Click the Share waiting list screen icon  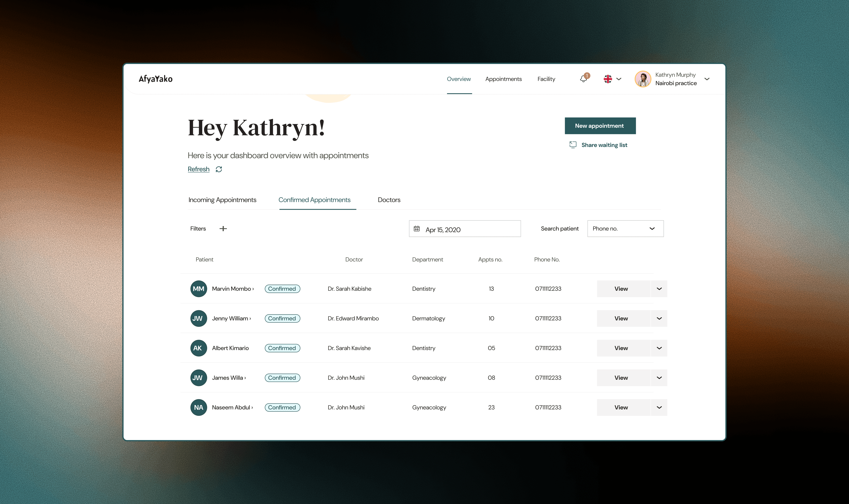573,145
